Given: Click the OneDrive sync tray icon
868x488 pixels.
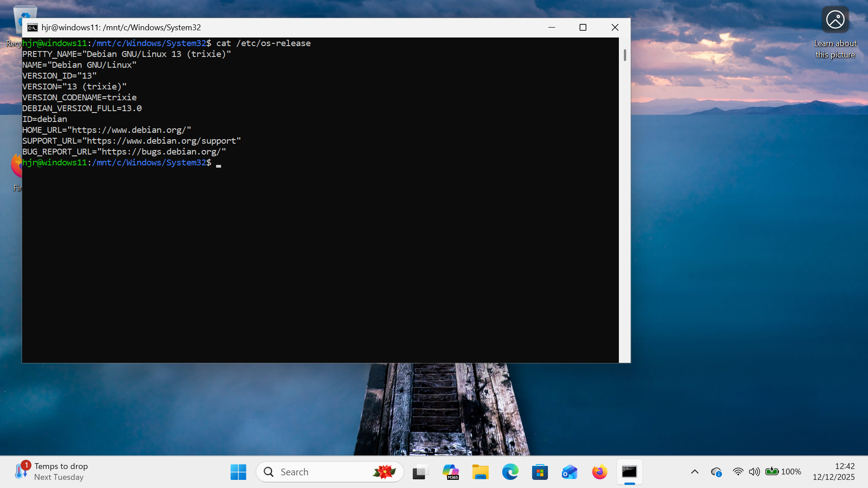Looking at the screenshot, I should pyautogui.click(x=716, y=472).
